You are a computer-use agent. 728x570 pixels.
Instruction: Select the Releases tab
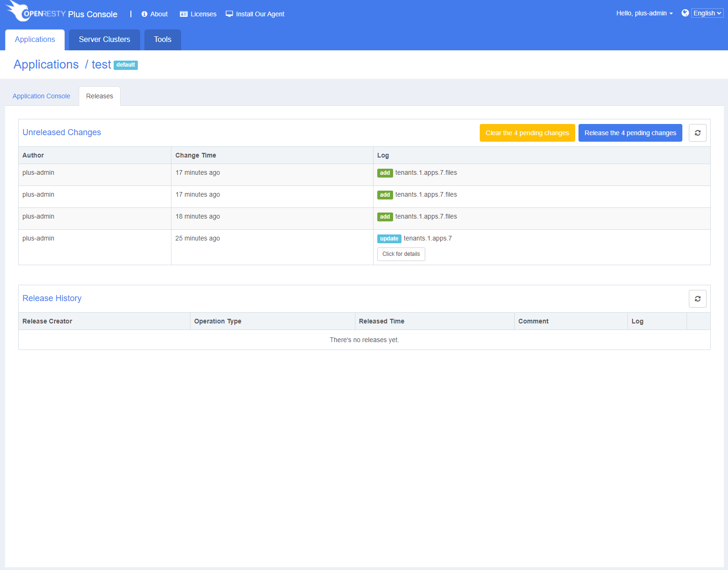click(100, 96)
